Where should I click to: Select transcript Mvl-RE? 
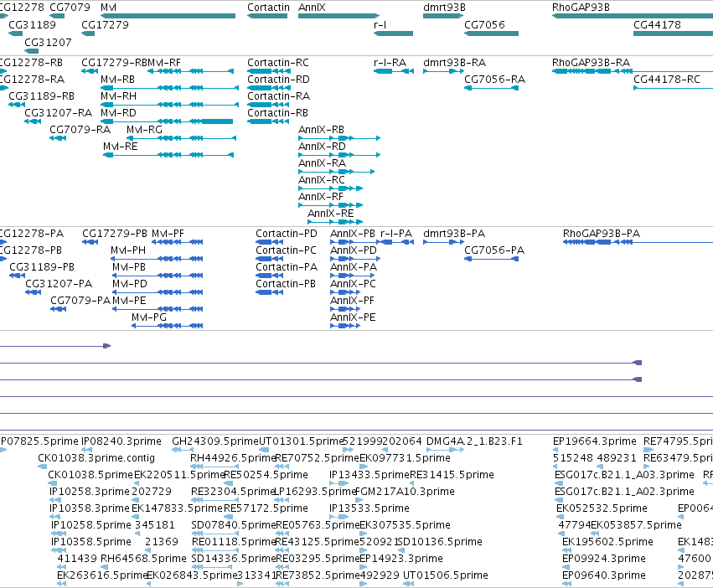pyautogui.click(x=121, y=147)
